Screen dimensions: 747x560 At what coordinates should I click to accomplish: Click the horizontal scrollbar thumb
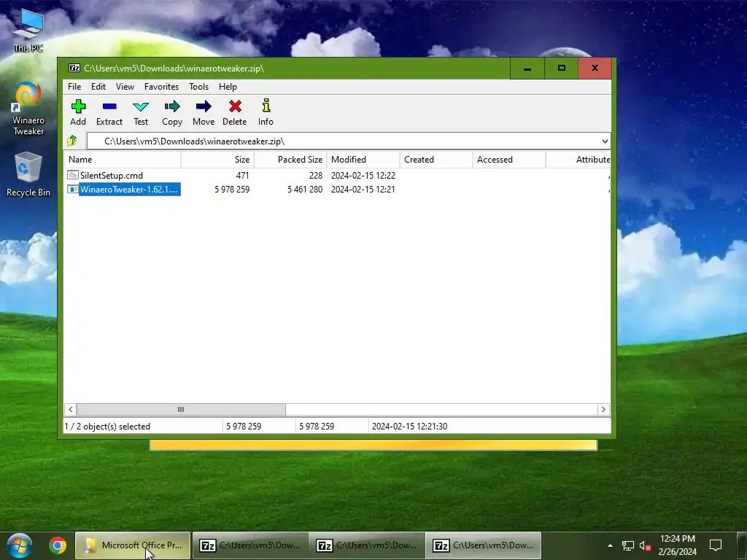[181, 410]
